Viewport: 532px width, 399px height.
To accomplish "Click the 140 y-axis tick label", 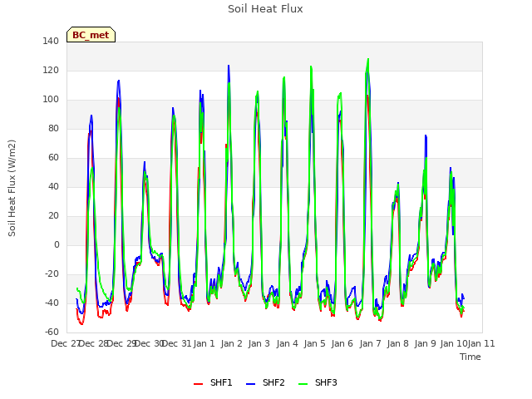I will (x=51, y=41).
